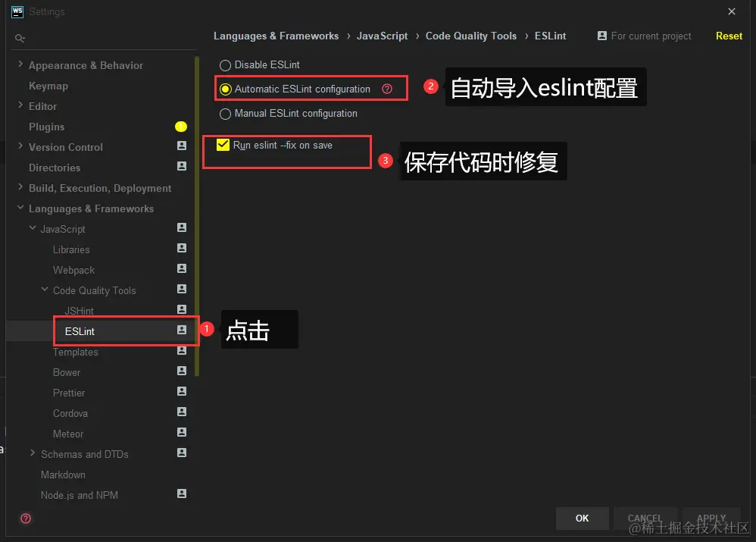756x542 pixels.
Task: Click the project icon in the Prettier row
Action: click(182, 391)
